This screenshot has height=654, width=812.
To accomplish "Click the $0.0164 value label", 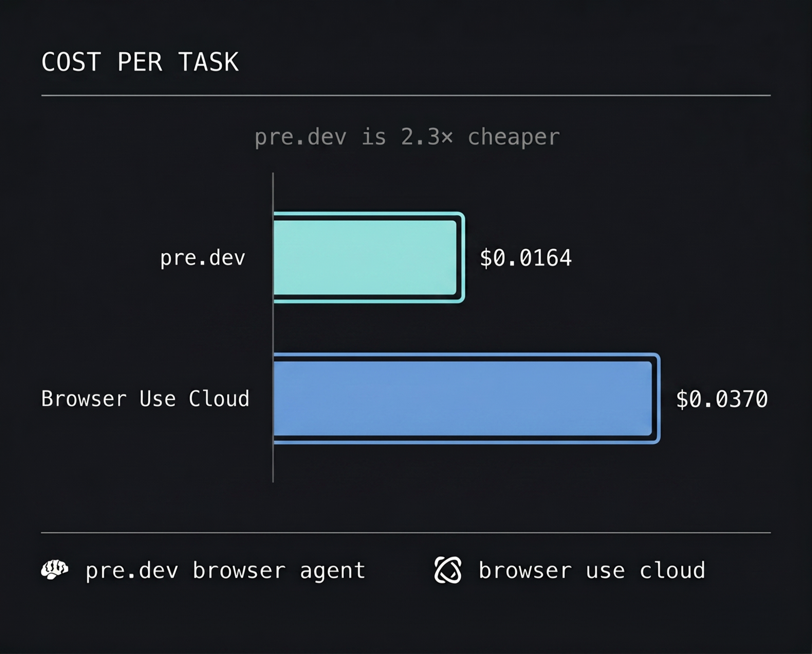I will pyautogui.click(x=526, y=258).
